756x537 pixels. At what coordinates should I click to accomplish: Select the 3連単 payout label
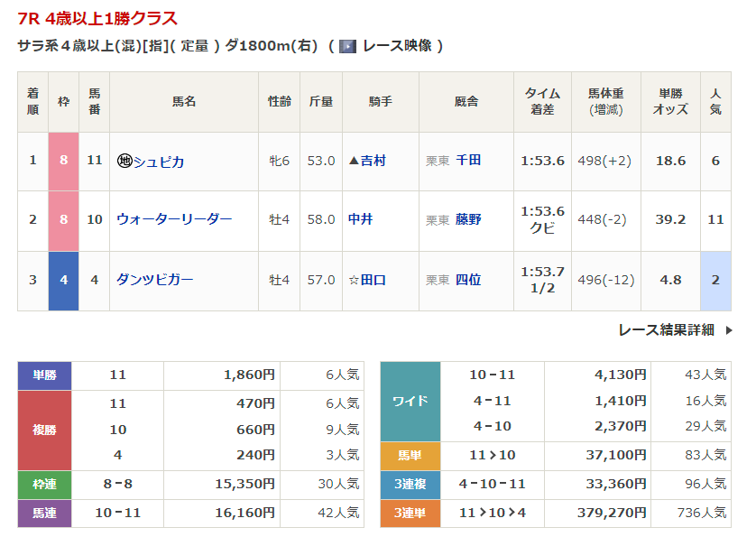pos(410,514)
